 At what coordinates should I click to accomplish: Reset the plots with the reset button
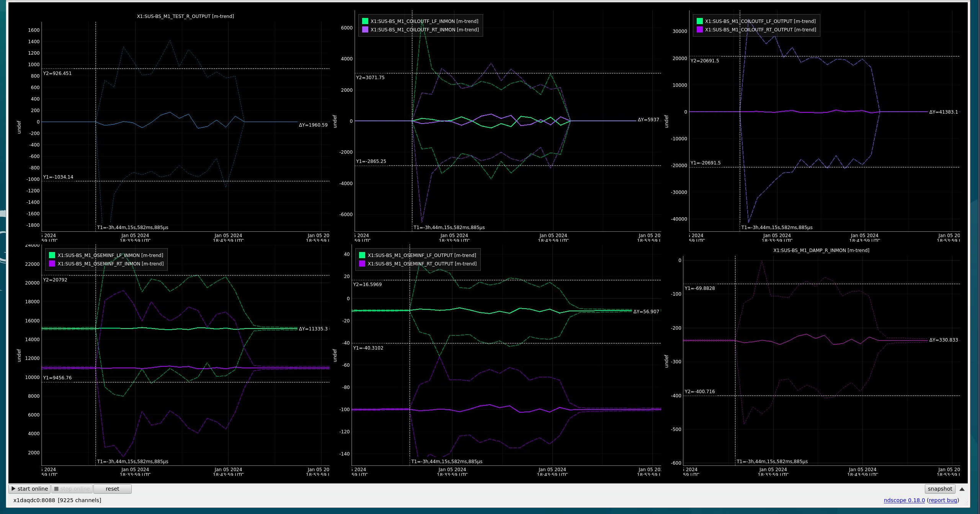coord(112,489)
